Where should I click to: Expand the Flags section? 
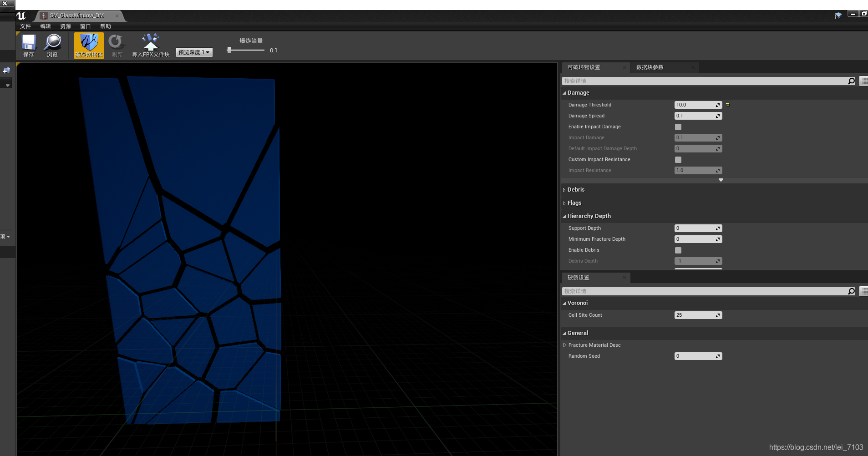[564, 203]
